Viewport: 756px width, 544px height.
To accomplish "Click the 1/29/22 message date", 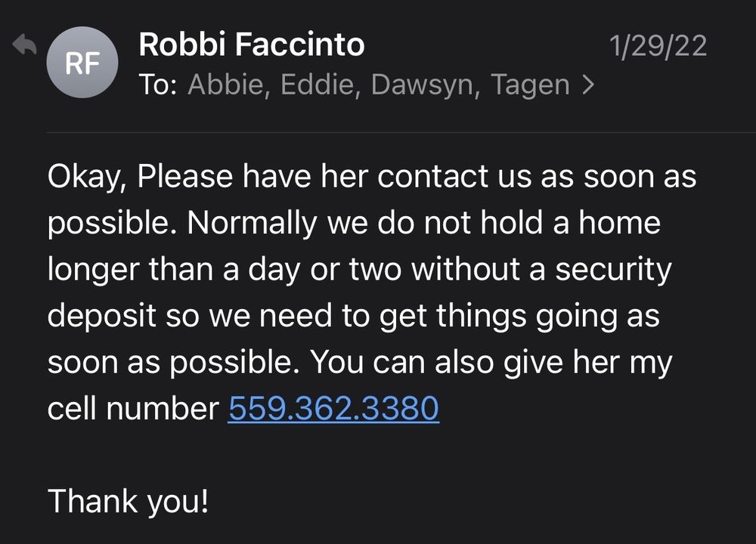I will point(658,46).
